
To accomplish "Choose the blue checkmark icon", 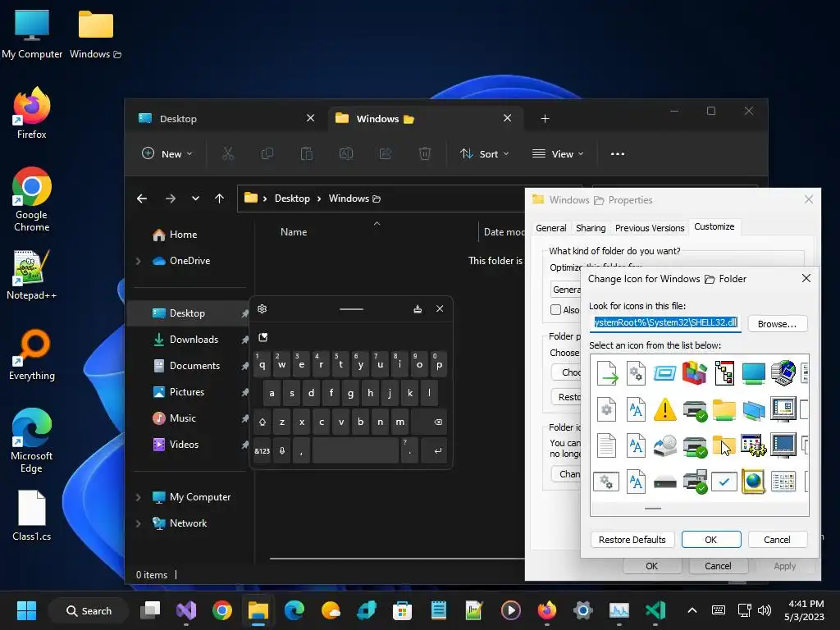I will click(724, 482).
